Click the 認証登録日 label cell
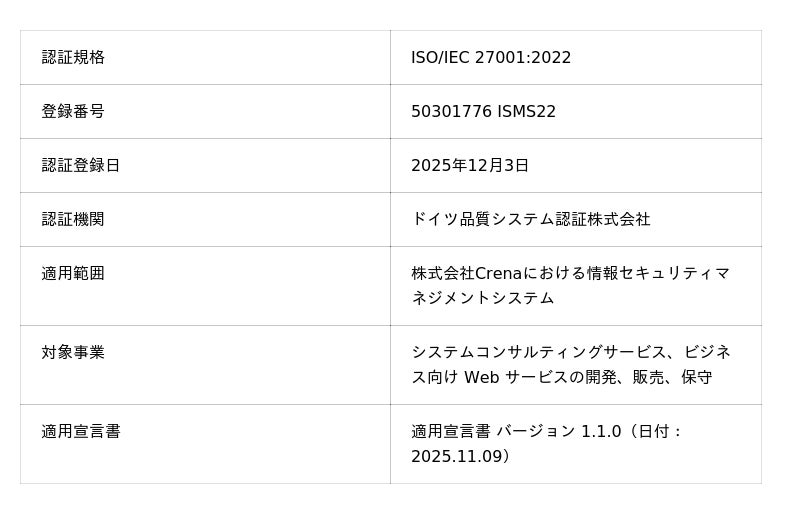Image resolution: width=800 pixels, height=514 pixels. [x=81, y=165]
